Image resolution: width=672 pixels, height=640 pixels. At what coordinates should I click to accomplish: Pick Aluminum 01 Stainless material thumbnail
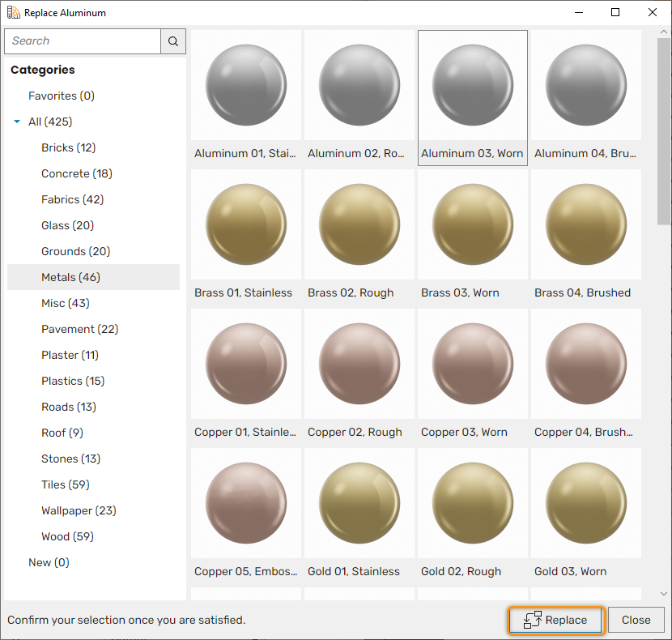246,85
